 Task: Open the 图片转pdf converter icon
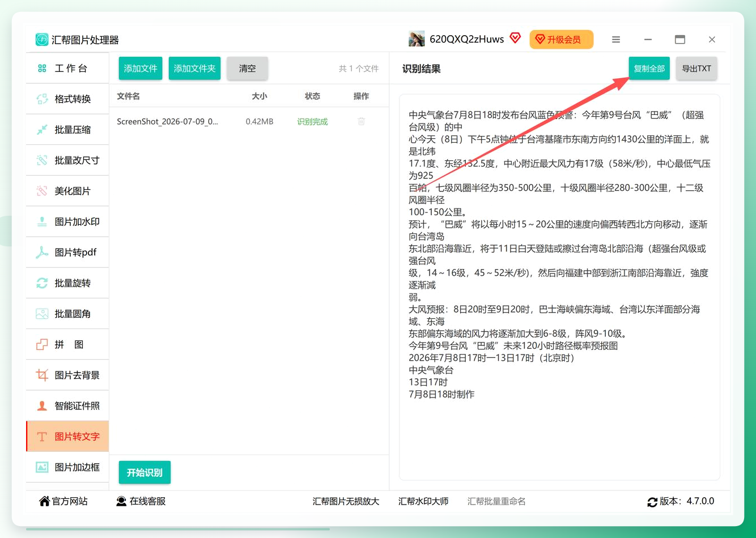[x=42, y=253]
